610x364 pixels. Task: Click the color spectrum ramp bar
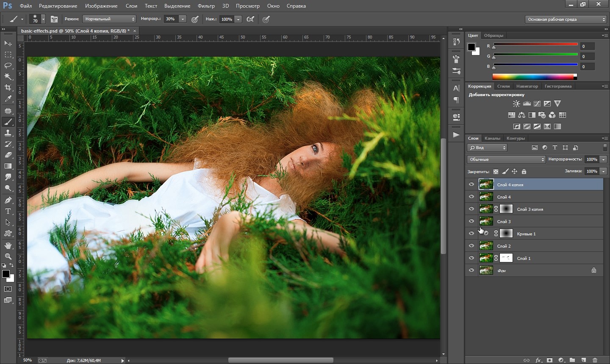tap(534, 77)
